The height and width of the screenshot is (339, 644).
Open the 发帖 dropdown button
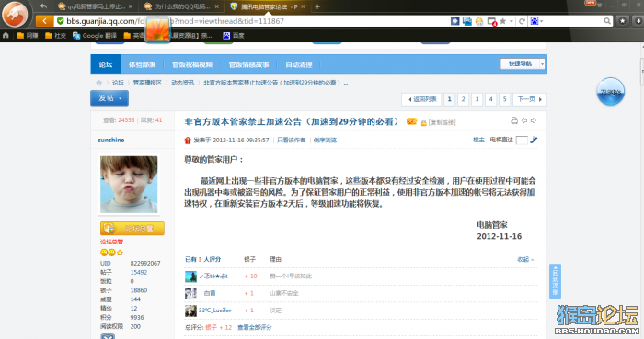109,98
